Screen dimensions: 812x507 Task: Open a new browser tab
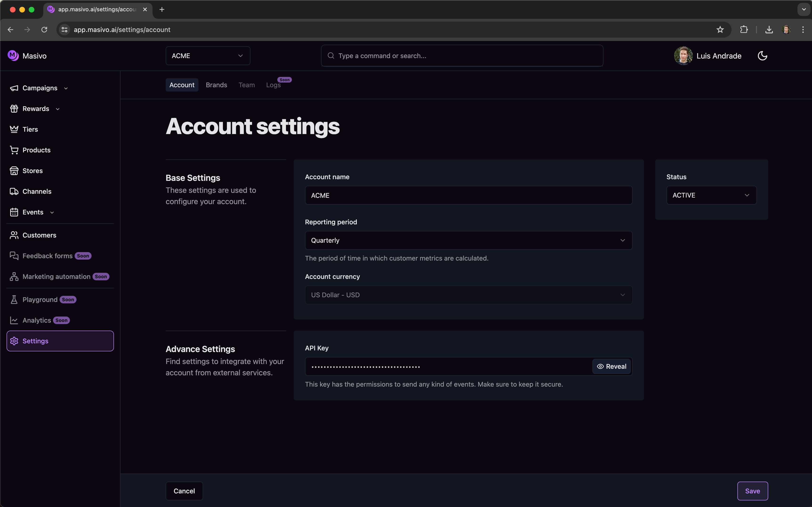pyautogui.click(x=162, y=9)
